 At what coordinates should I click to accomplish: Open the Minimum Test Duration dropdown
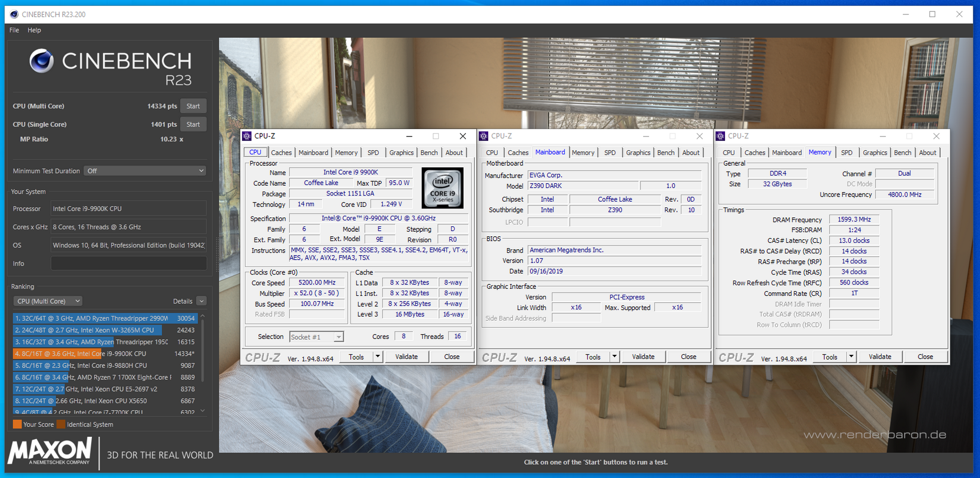click(145, 171)
